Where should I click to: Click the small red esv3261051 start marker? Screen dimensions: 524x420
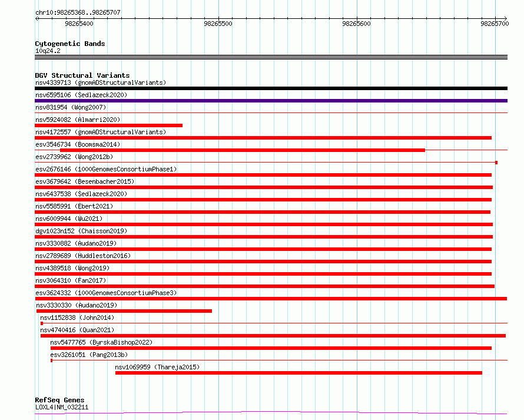(51, 361)
